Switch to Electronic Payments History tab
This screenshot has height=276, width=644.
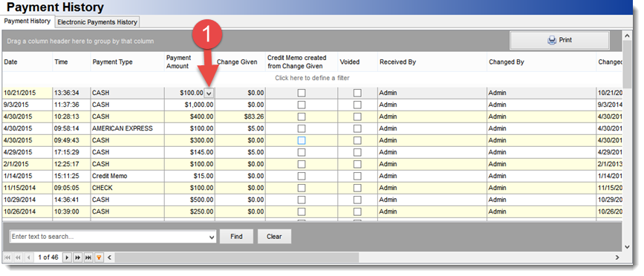click(x=97, y=22)
